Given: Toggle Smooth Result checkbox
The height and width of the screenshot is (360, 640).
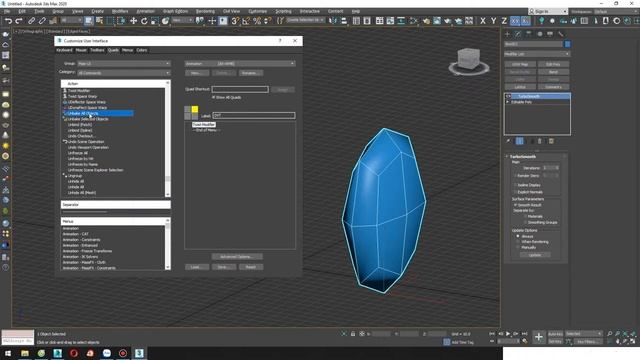Looking at the screenshot, I should (516, 205).
